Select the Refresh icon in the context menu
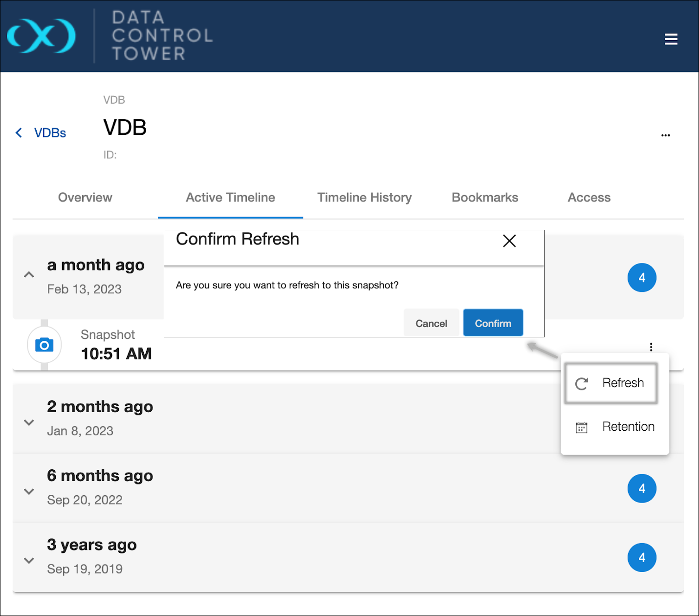 (x=582, y=383)
